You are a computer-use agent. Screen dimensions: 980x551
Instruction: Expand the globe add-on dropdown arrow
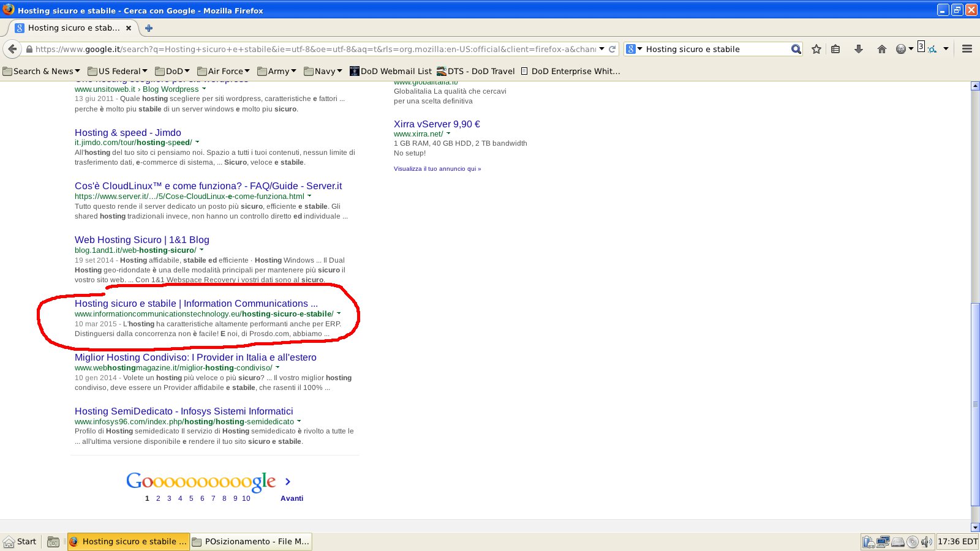(911, 49)
